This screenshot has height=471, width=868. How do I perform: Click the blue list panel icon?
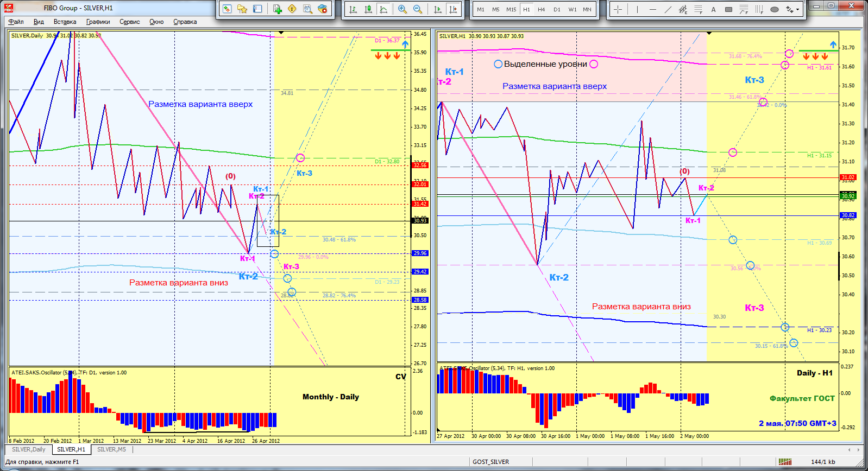[257, 9]
